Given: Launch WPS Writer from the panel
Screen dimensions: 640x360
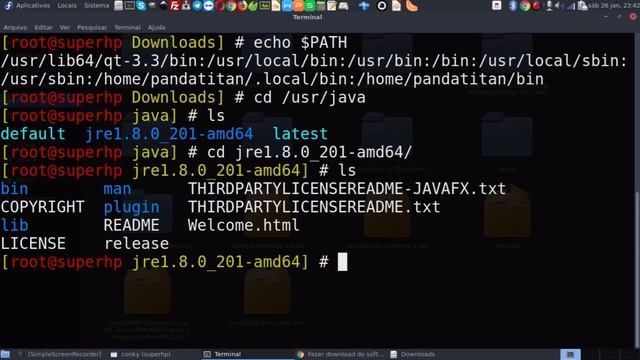Looking at the screenshot, I should (x=287, y=6).
